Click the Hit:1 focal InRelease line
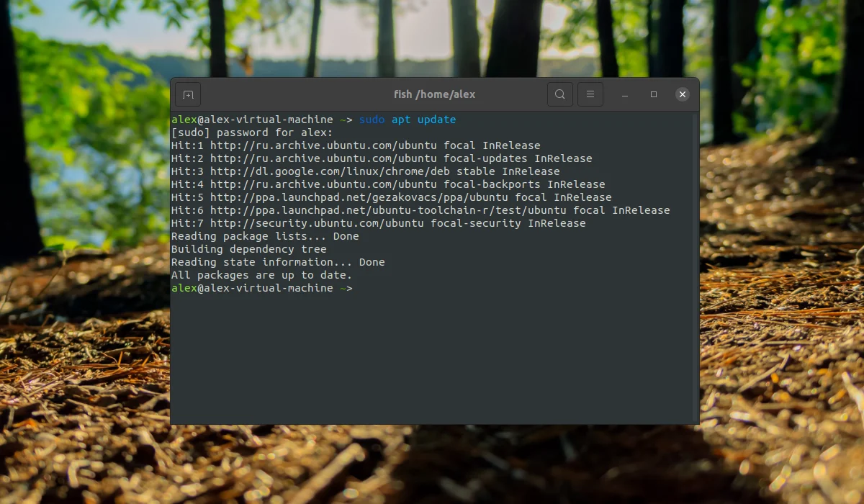The image size is (864, 504). coord(356,145)
